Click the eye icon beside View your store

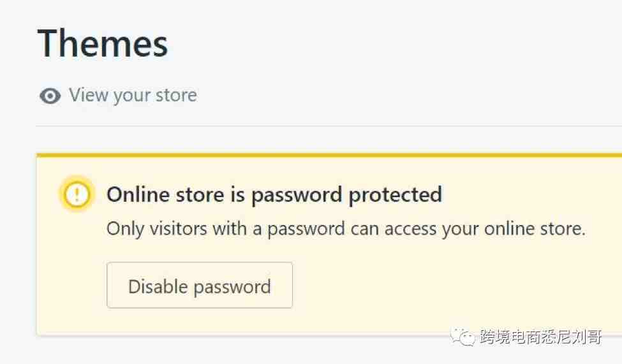pyautogui.click(x=50, y=96)
